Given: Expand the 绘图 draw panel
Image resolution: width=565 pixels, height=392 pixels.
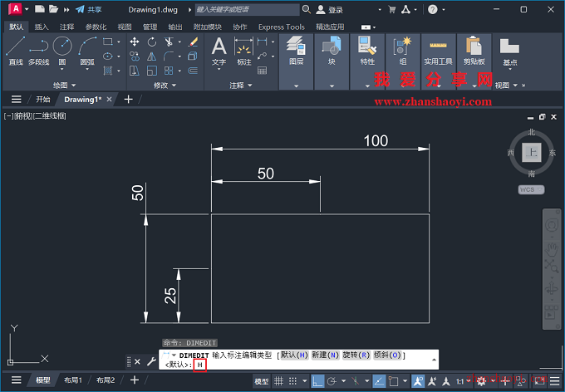Looking at the screenshot, I should pyautogui.click(x=65, y=85).
